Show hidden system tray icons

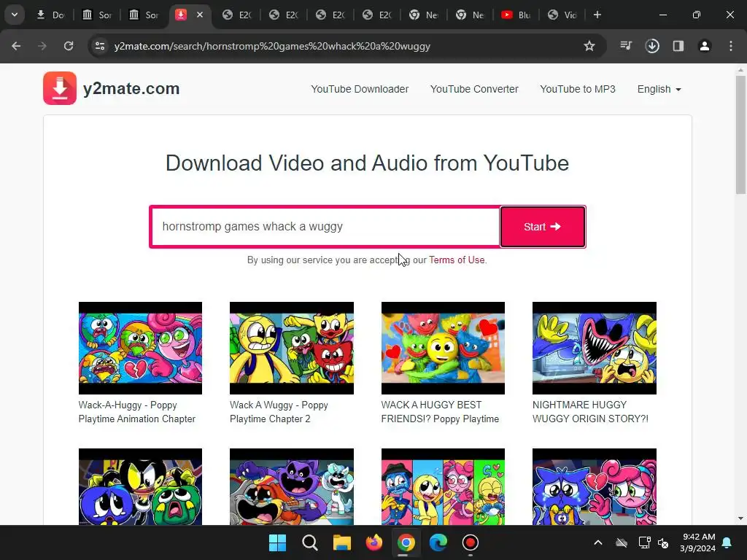coord(598,542)
